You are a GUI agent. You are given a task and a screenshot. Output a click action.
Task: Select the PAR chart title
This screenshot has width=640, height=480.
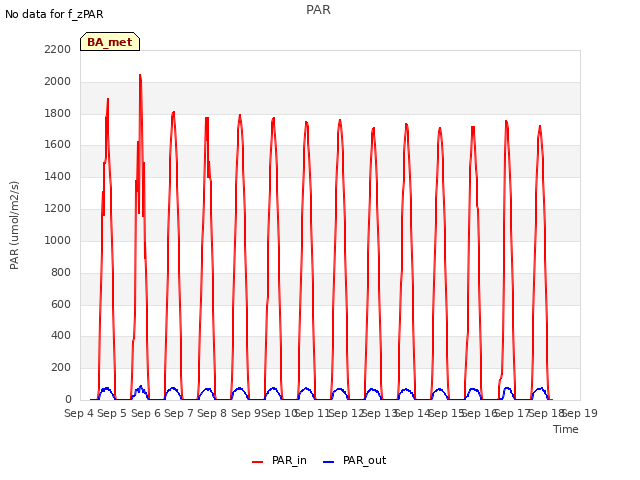(318, 10)
